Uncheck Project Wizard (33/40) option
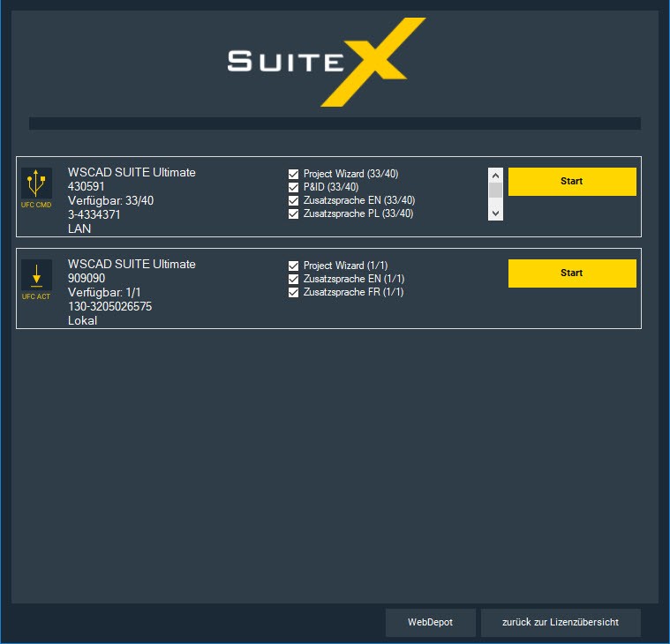This screenshot has height=644, width=670. click(293, 174)
